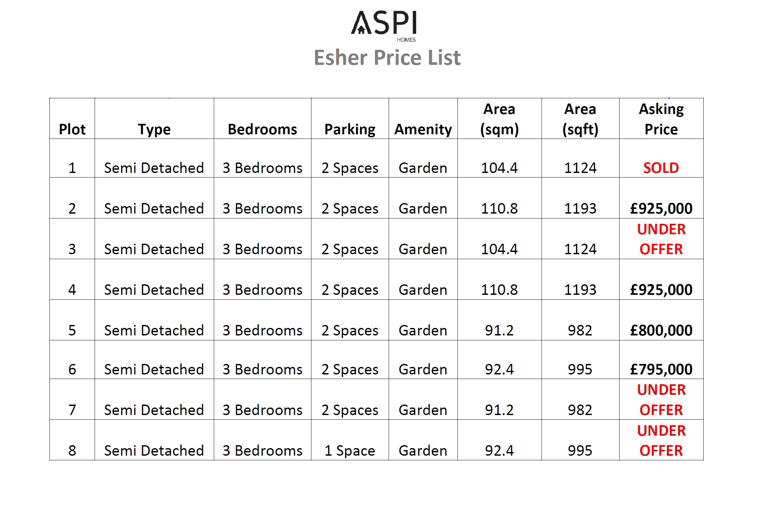Select the Plot column header
Image resolution: width=759 pixels, height=532 pixels.
pos(72,129)
